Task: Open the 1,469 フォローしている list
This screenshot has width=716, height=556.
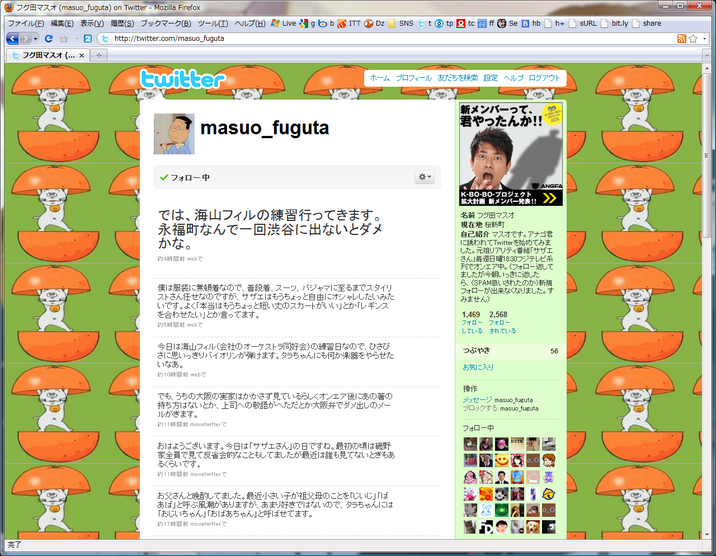Action: (x=472, y=322)
